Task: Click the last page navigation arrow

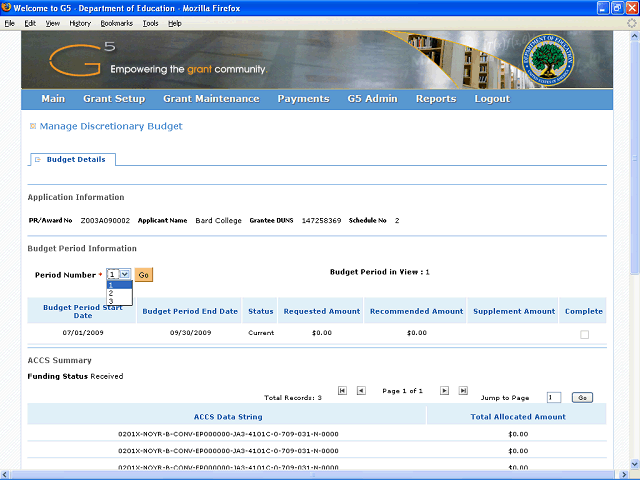Action: coord(463,391)
